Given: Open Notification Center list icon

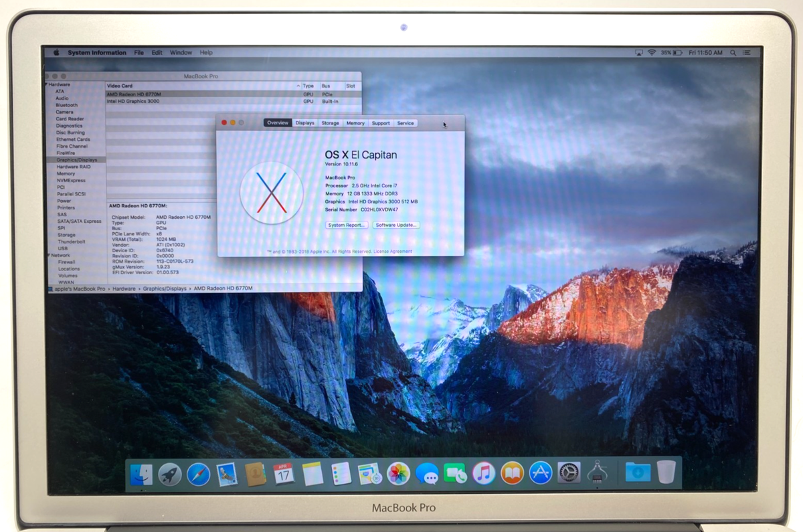Looking at the screenshot, I should coord(747,53).
